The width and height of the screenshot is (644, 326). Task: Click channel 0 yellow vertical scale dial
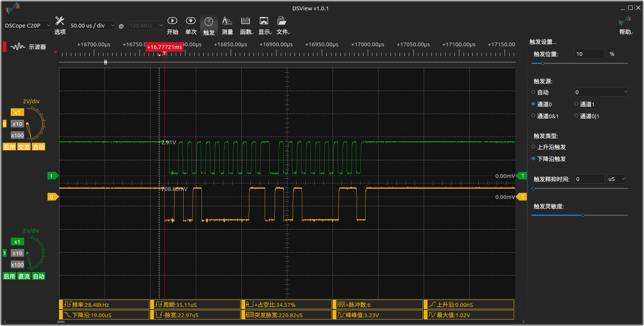pos(35,124)
